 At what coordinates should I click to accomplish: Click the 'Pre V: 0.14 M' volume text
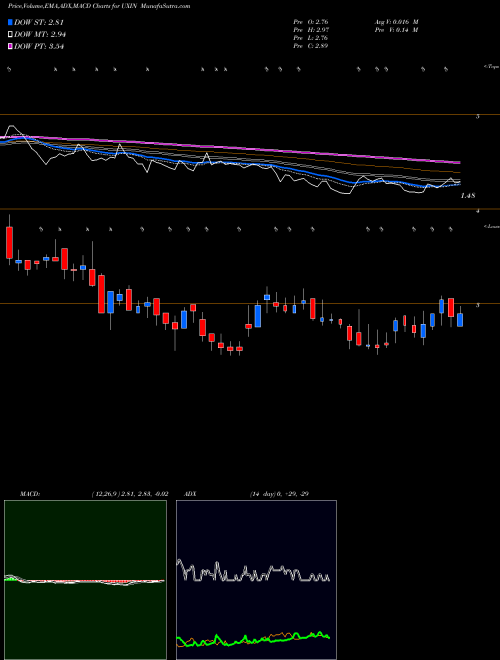[395, 30]
